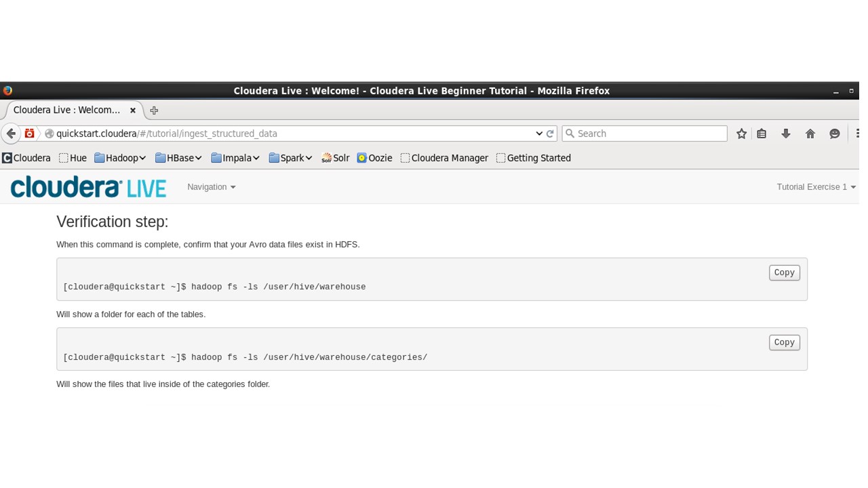Close the Cloudera Live tab

pyautogui.click(x=133, y=110)
